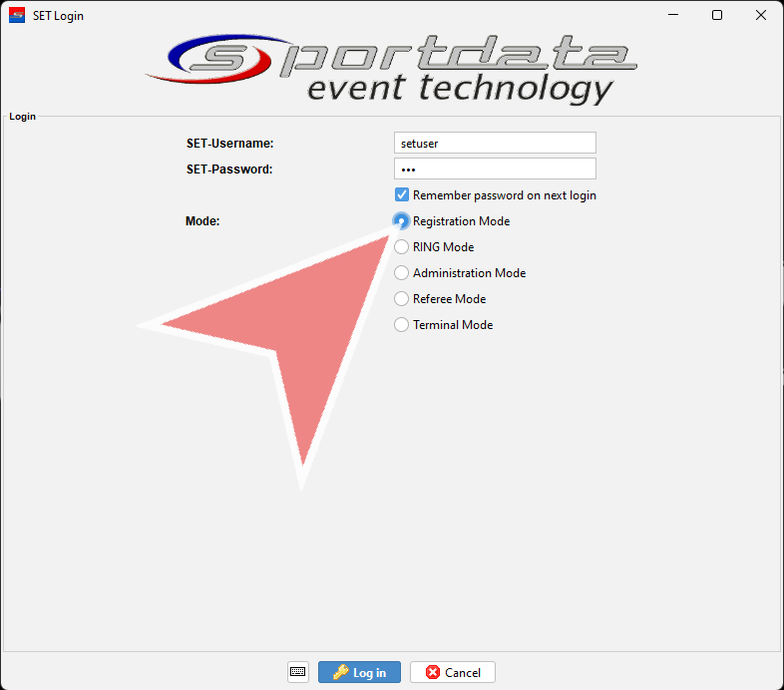Viewport: 784px width, 690px height.
Task: Click the Mode label
Action: pos(202,221)
